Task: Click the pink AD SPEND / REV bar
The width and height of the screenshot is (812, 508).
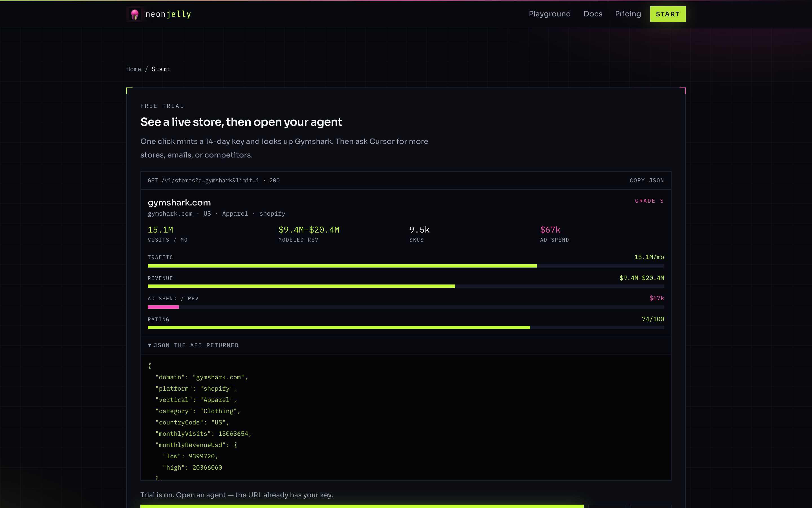Action: tap(163, 307)
